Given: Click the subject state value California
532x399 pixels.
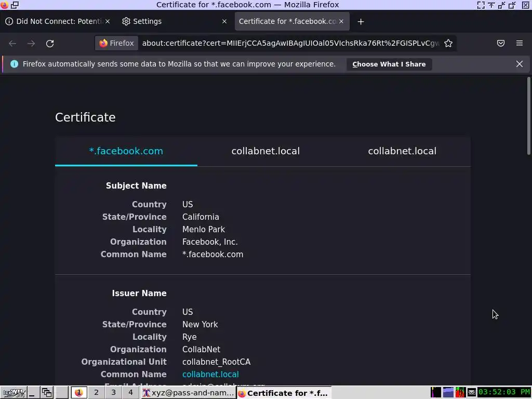Looking at the screenshot, I should (201, 217).
